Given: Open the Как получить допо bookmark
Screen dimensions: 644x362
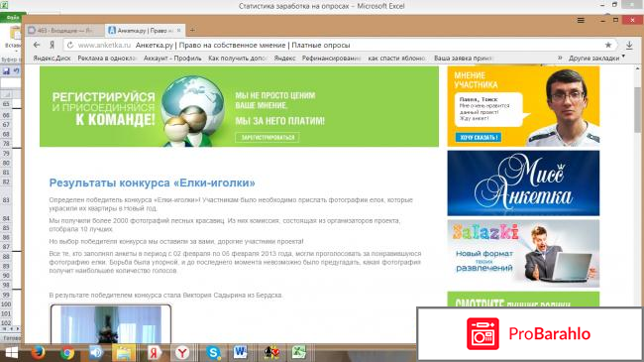Looking at the screenshot, I should (x=238, y=59).
